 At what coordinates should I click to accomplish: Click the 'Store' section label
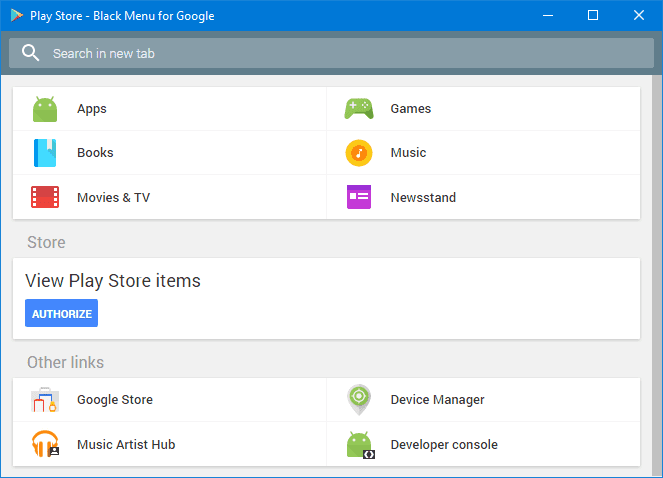pyautogui.click(x=46, y=242)
